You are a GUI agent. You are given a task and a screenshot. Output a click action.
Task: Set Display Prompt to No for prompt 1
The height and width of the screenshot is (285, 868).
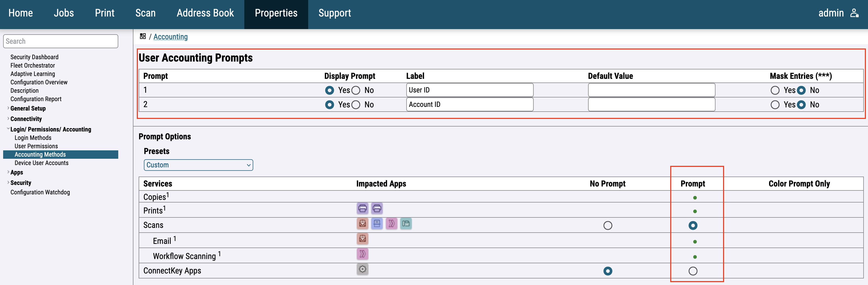[x=356, y=90]
